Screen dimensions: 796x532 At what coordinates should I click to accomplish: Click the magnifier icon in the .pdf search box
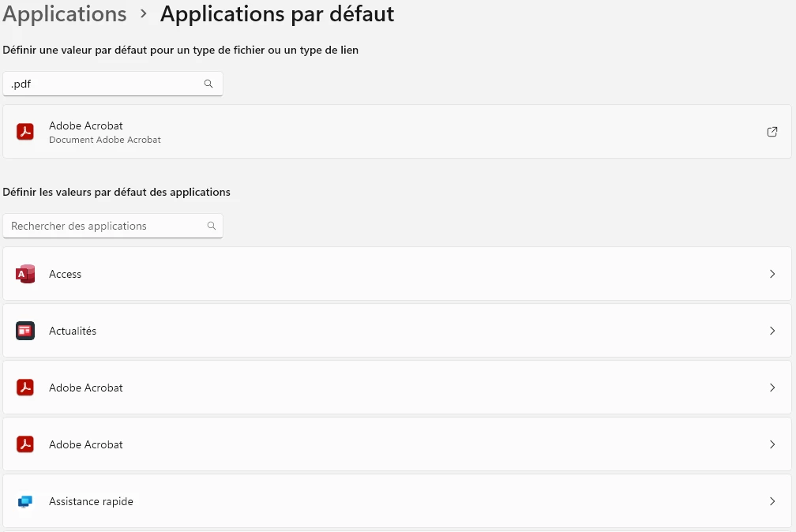point(208,84)
